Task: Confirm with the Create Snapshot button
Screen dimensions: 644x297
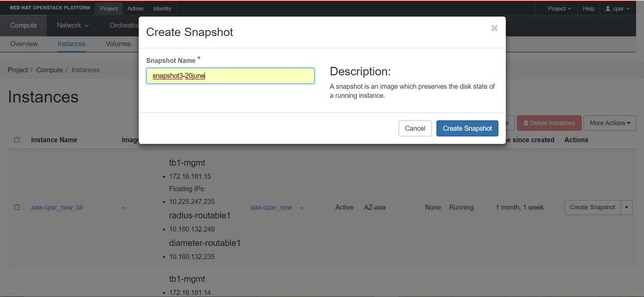Action: click(467, 128)
